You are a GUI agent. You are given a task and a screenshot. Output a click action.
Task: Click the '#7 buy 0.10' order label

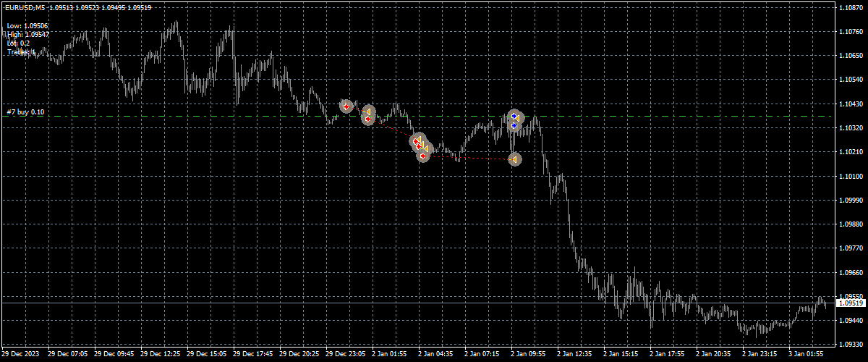coord(25,111)
